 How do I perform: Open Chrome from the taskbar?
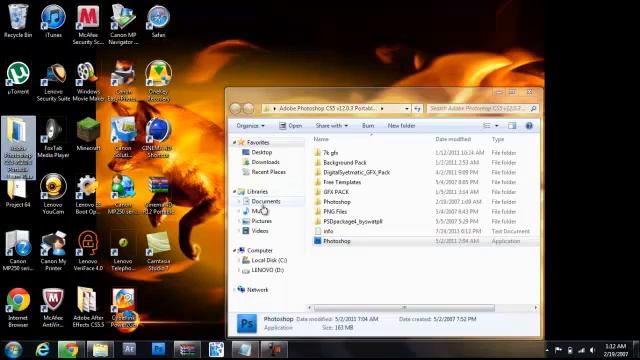71,350
